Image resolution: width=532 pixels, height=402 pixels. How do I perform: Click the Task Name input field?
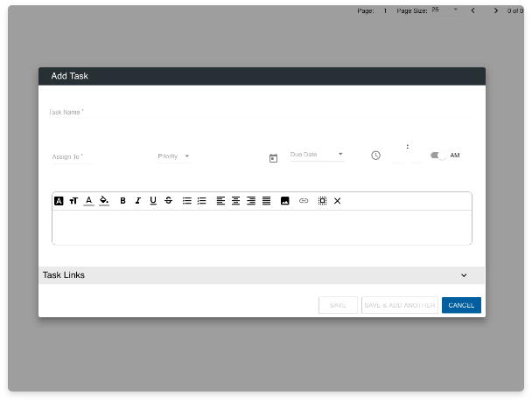pos(262,113)
